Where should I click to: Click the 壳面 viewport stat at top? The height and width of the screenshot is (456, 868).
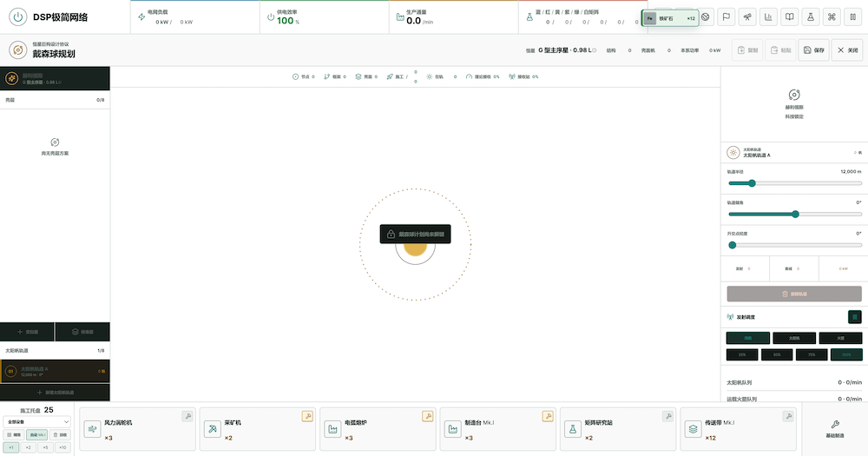[366, 77]
